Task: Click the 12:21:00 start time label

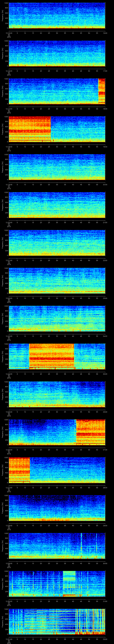Action: pyautogui.click(x=9, y=260)
